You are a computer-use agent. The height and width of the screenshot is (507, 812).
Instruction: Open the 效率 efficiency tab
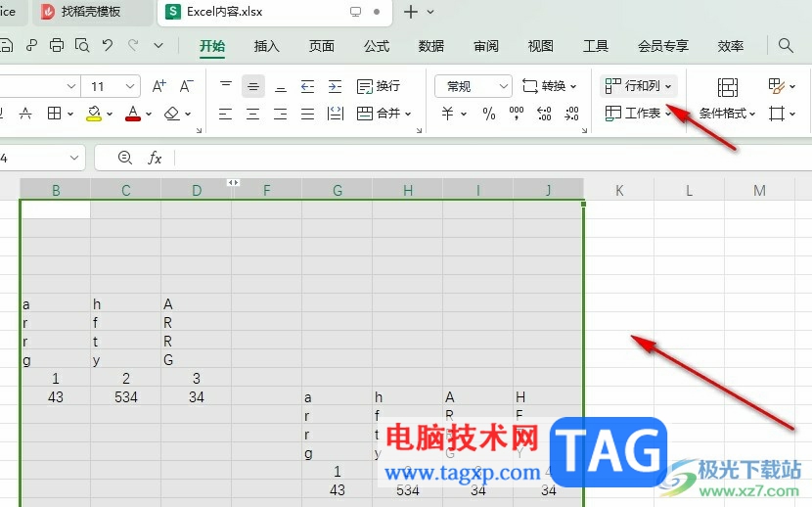point(731,46)
